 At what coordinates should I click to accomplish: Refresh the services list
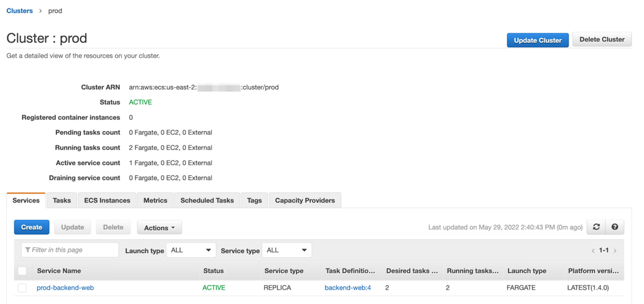pyautogui.click(x=596, y=227)
